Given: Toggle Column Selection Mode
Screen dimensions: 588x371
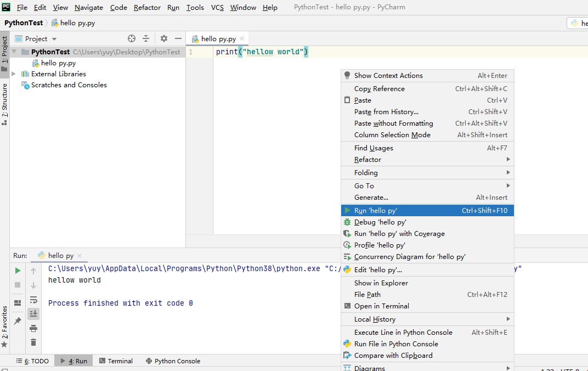Looking at the screenshot, I should click(427, 134).
